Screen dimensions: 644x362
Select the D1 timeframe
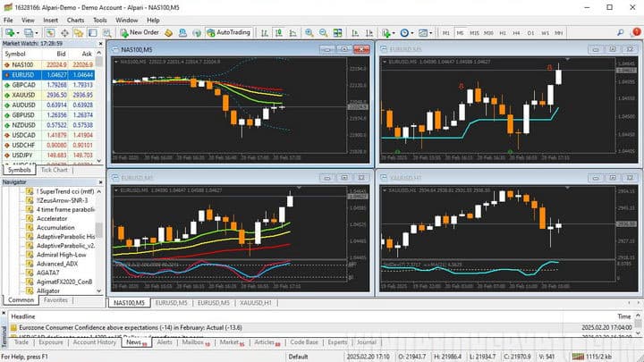530,33
